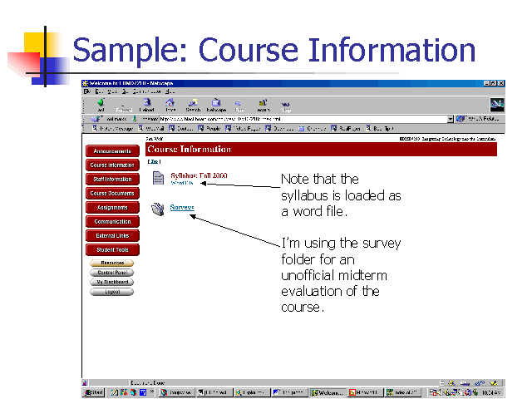The height and width of the screenshot is (399, 532).
Task: Open the Instant Message personal toolbar link
Action: tap(112, 128)
